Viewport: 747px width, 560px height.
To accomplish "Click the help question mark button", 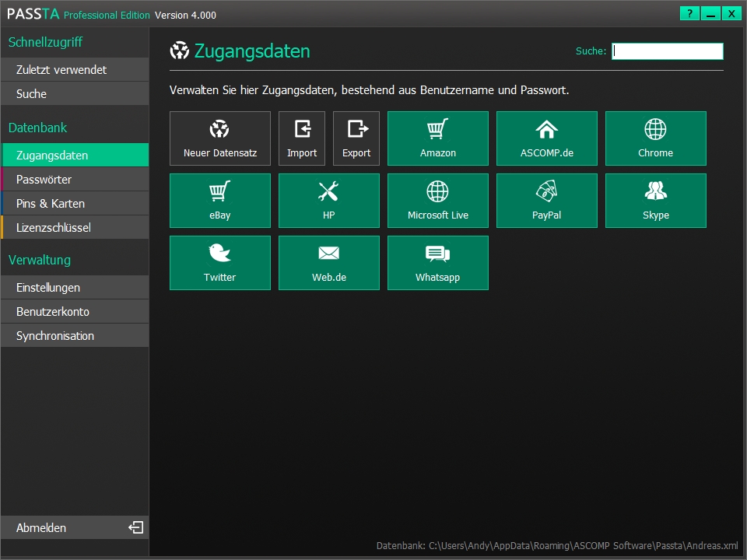I will tap(689, 14).
